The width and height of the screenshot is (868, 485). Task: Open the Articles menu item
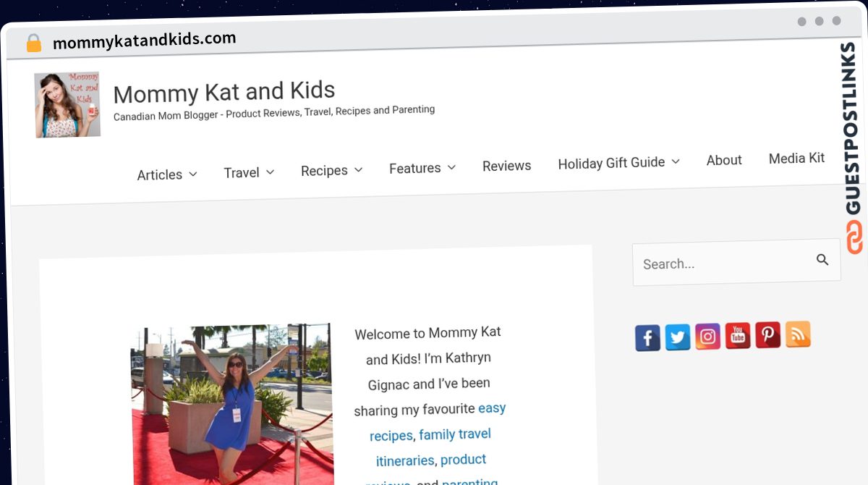pos(160,174)
